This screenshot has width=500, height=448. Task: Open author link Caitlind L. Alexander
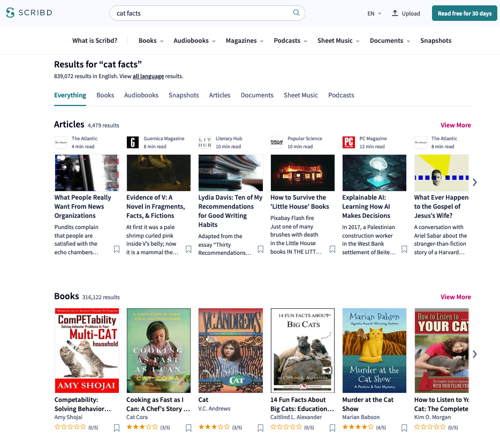(x=296, y=417)
